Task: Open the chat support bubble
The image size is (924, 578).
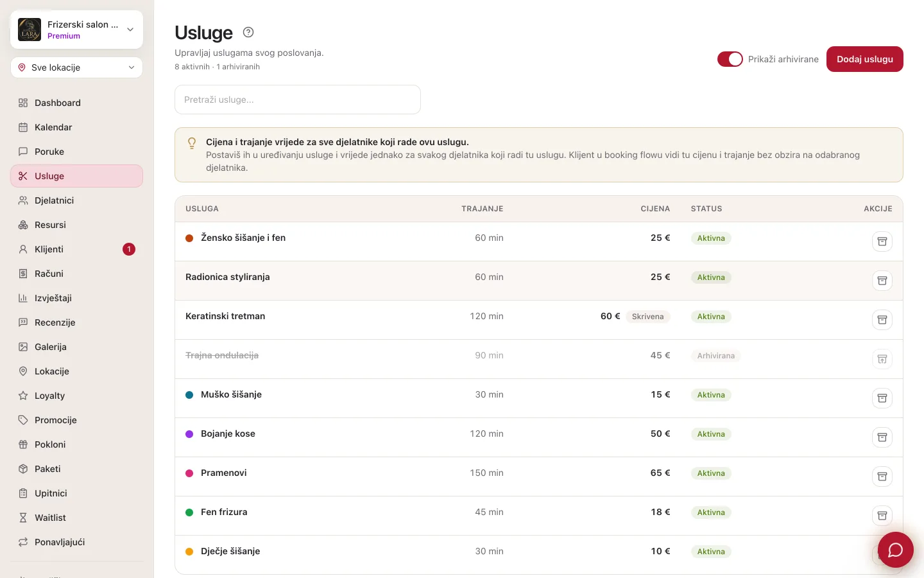Action: pyautogui.click(x=896, y=550)
